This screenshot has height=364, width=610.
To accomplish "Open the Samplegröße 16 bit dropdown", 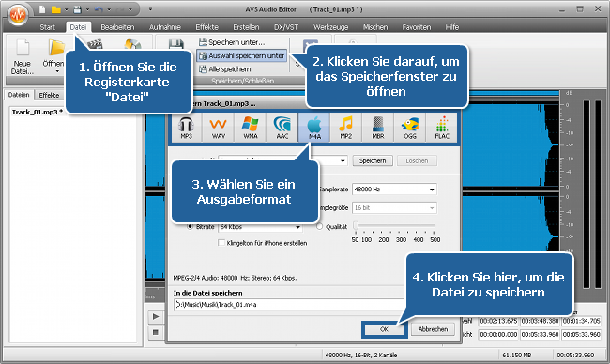I will coord(394,207).
